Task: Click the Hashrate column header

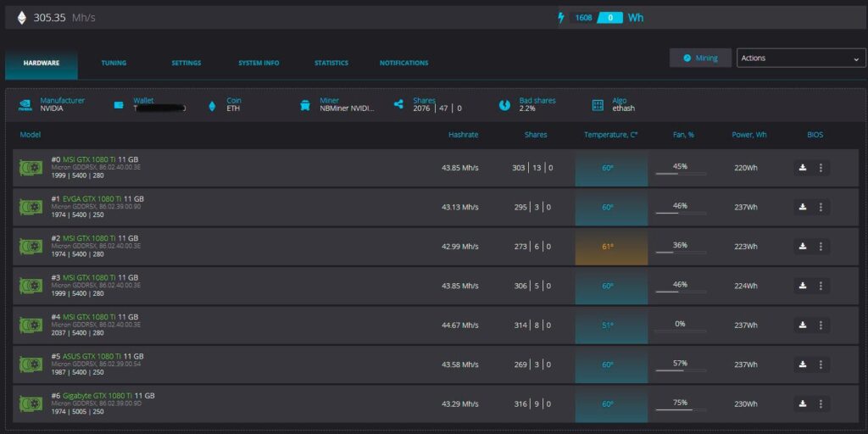Action: (464, 135)
